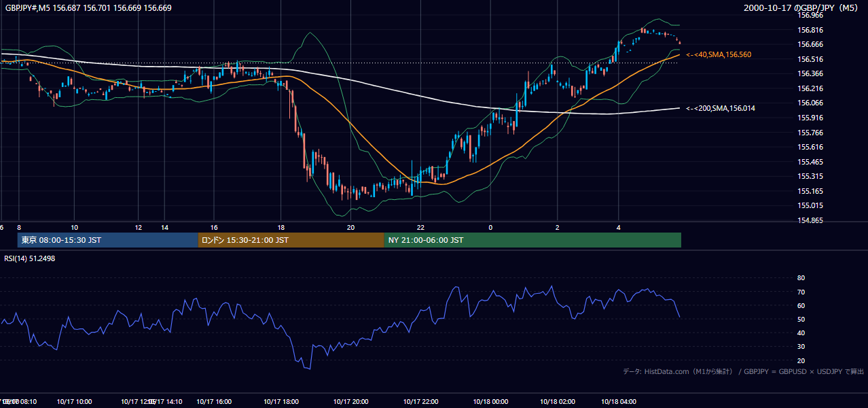The height and width of the screenshot is (408, 868).
Task: Click the 10/18 00:00 time axis label
Action: pos(490,402)
